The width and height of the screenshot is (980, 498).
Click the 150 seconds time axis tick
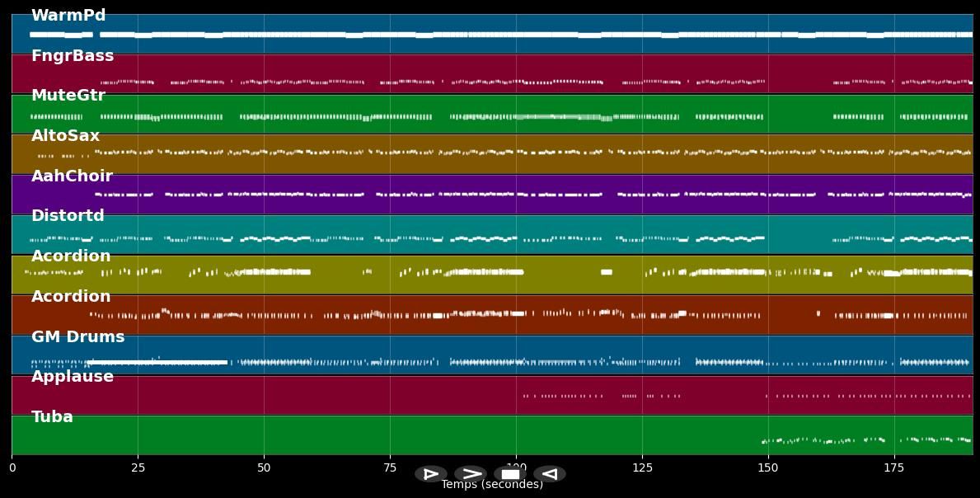click(768, 467)
